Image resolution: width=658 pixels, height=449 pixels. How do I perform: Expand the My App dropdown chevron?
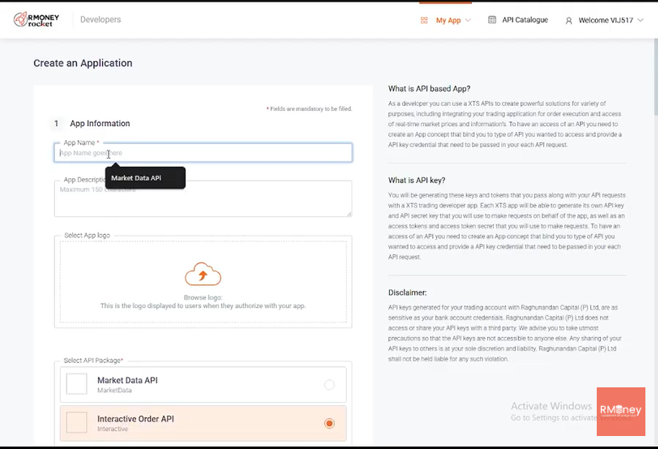pyautogui.click(x=468, y=20)
